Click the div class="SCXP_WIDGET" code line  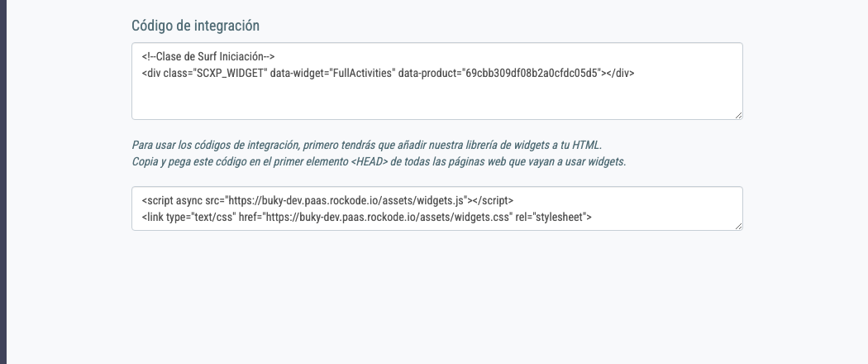pos(388,73)
